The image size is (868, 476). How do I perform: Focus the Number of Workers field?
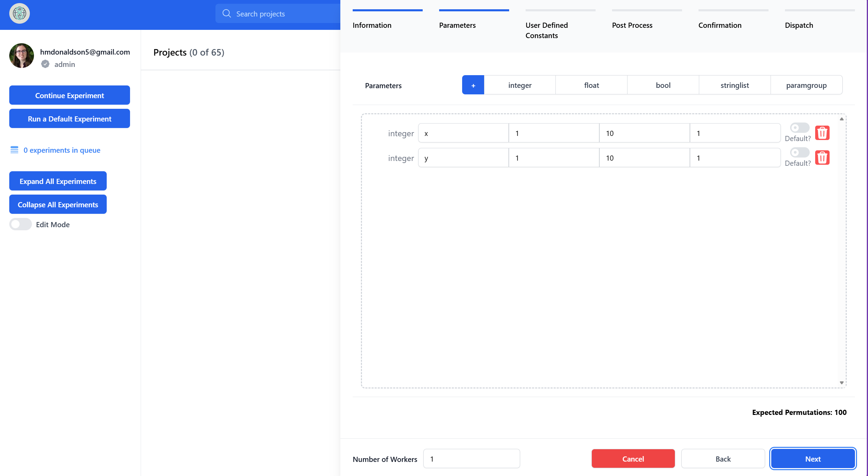click(x=471, y=458)
